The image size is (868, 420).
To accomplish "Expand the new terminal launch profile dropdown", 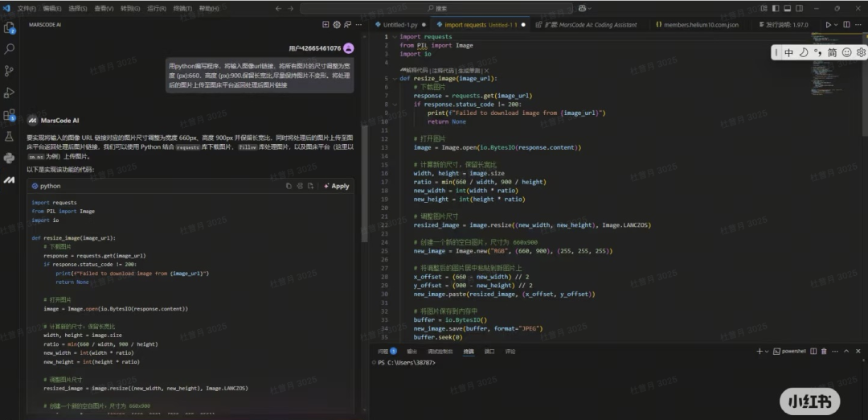I will coord(768,352).
